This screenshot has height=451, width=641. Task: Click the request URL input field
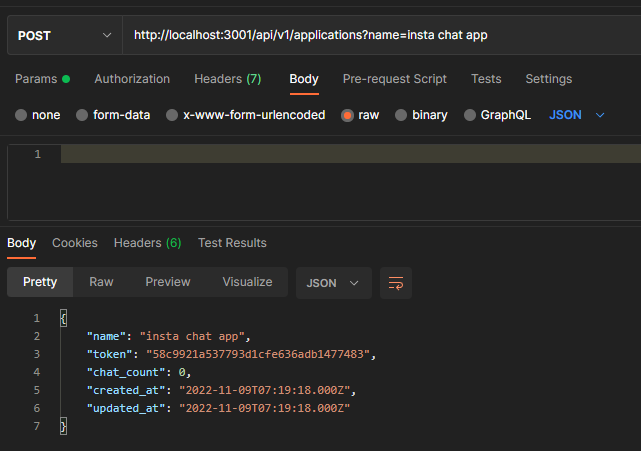[x=381, y=35]
